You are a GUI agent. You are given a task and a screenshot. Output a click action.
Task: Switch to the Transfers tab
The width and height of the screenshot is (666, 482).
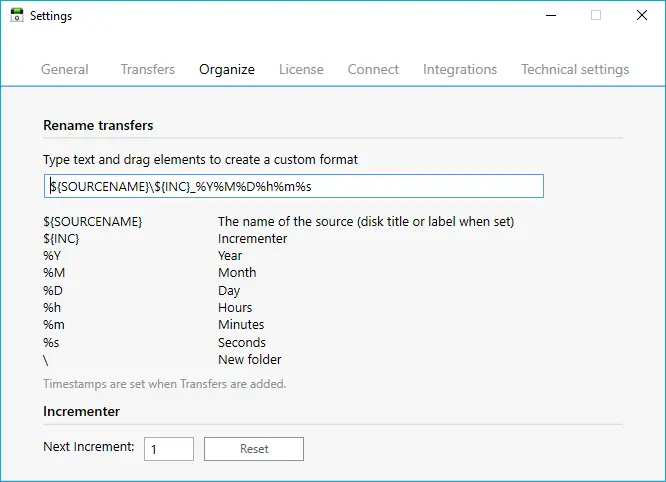[x=148, y=69]
